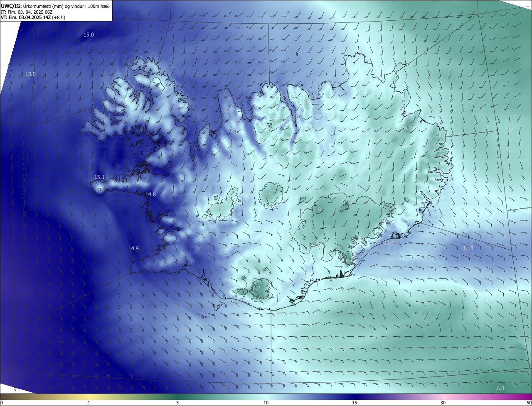Click the 6.8 value label on the map
The image size is (532, 406).
tap(317, 210)
